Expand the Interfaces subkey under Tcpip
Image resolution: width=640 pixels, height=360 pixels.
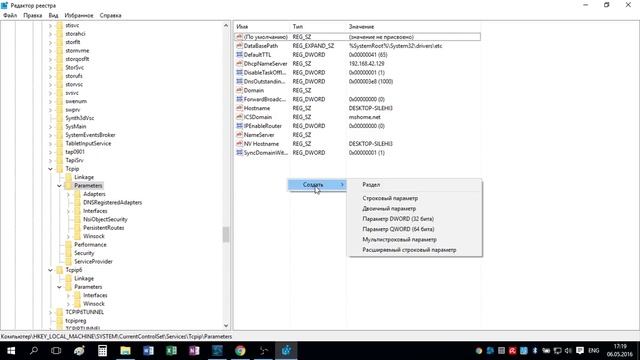click(x=69, y=211)
